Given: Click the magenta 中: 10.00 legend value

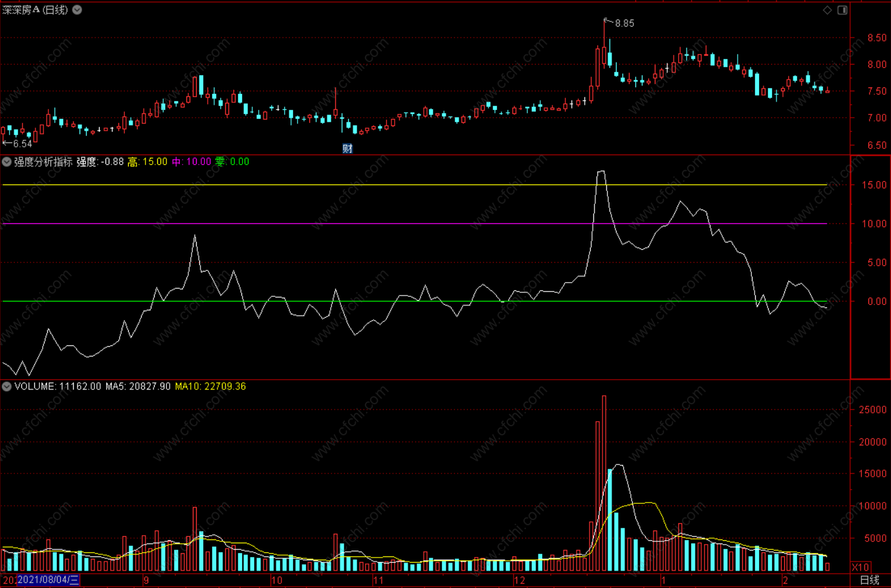Looking at the screenshot, I should click(192, 162).
